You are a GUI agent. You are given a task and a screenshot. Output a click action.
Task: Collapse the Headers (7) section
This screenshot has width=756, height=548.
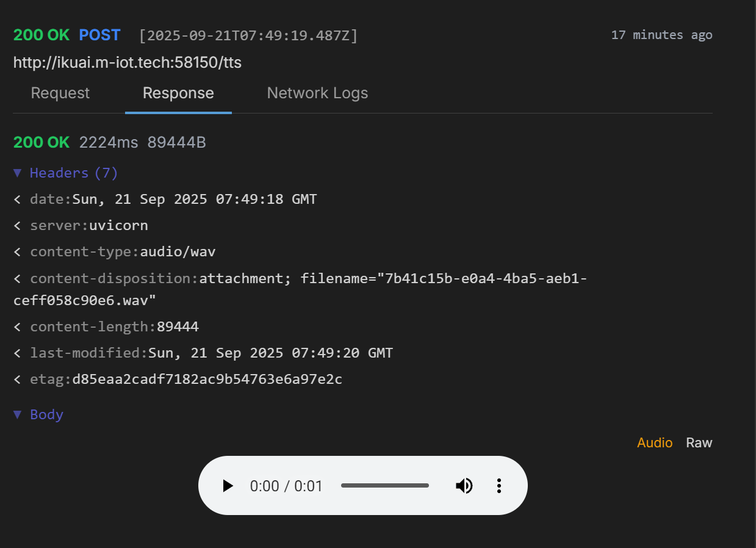click(66, 173)
